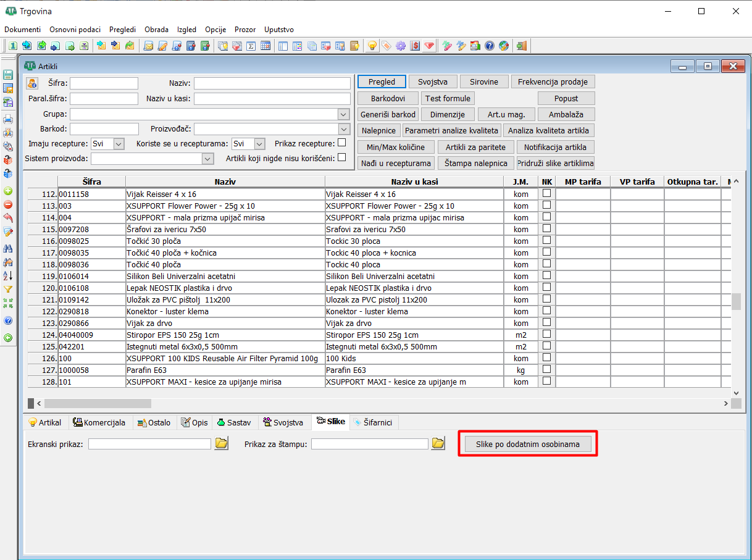Click the yellow funnel filter icon
This screenshot has width=752, height=560.
8,289
